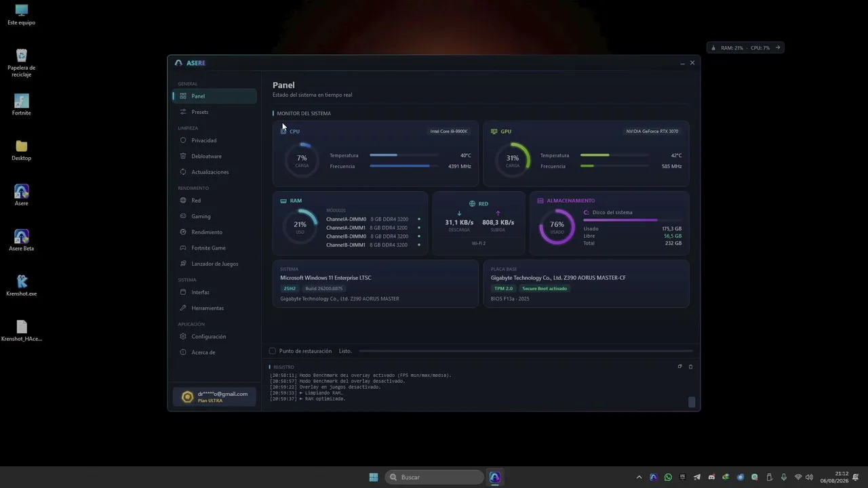Image resolution: width=868 pixels, height=488 pixels.
Task: Click the 31,1 KB/s download speed value
Action: pos(459,222)
